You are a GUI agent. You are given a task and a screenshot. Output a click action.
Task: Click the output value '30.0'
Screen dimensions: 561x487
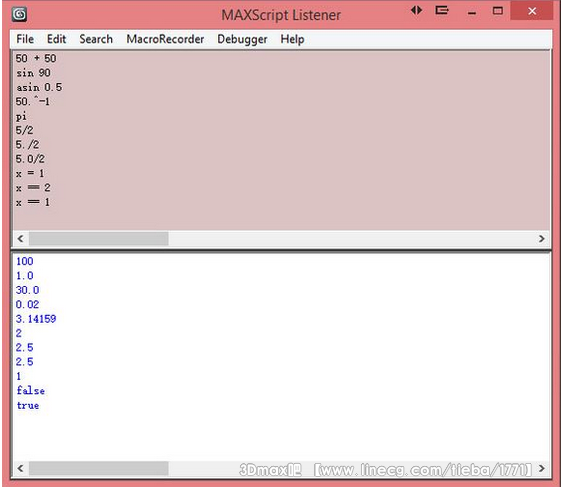(x=28, y=290)
